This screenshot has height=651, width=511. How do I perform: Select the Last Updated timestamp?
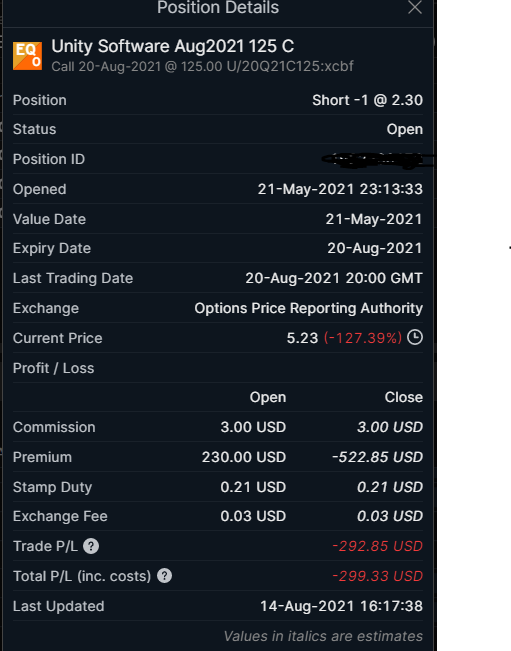(x=341, y=606)
